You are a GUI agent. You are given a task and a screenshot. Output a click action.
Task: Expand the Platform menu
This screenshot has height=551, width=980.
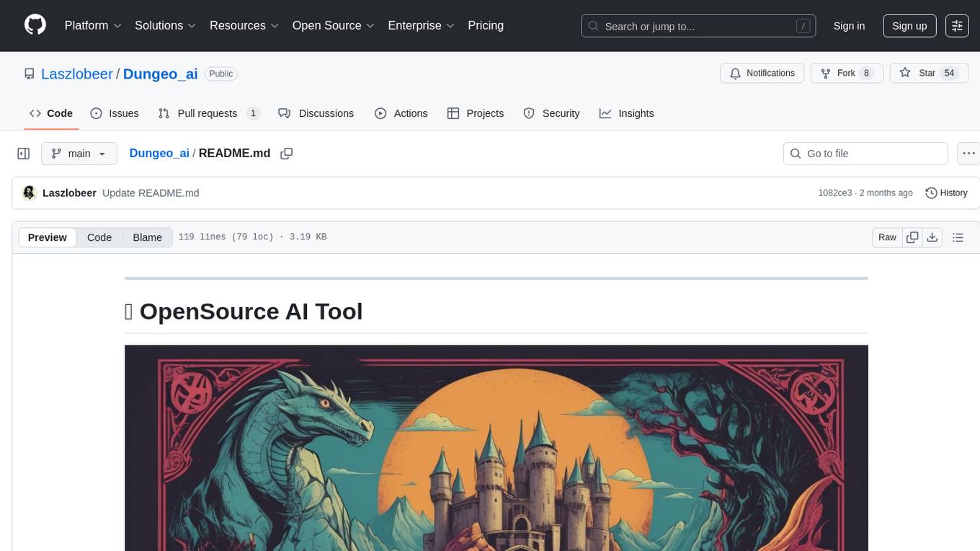(x=93, y=25)
